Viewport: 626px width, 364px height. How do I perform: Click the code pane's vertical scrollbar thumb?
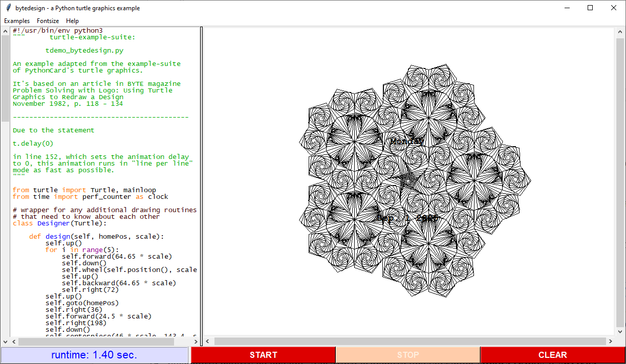tap(5, 77)
